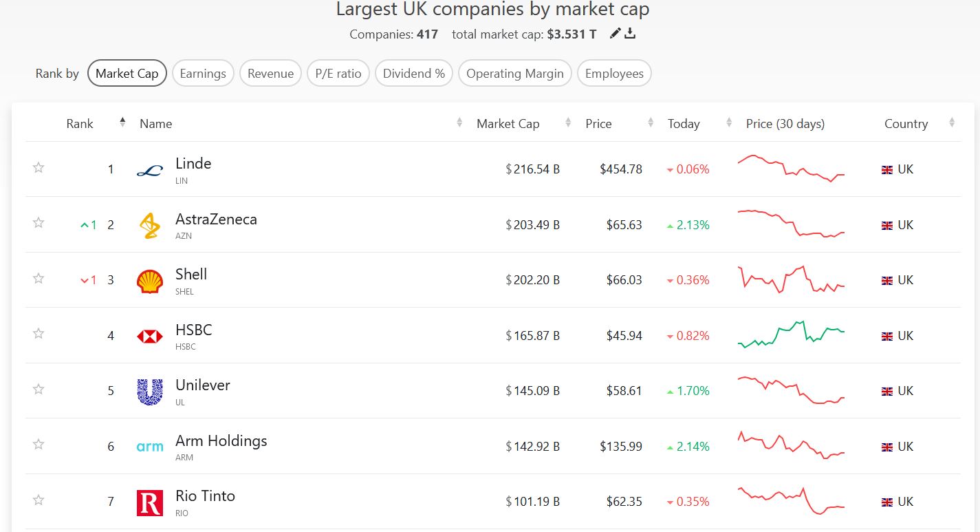Image resolution: width=980 pixels, height=532 pixels.
Task: Open the Linde company link
Action: 193,164
